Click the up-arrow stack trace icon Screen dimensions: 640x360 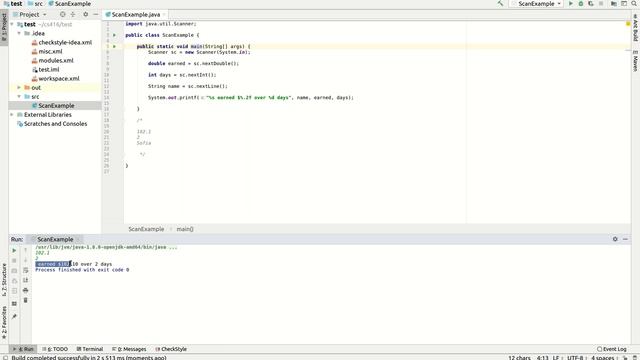tap(25, 250)
